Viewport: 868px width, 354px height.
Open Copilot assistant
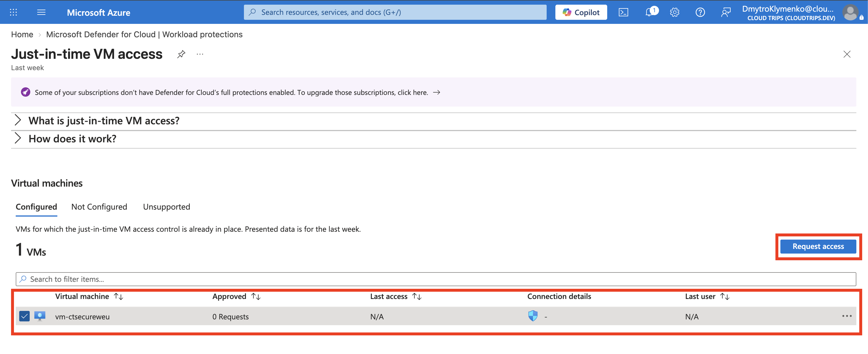pyautogui.click(x=581, y=12)
